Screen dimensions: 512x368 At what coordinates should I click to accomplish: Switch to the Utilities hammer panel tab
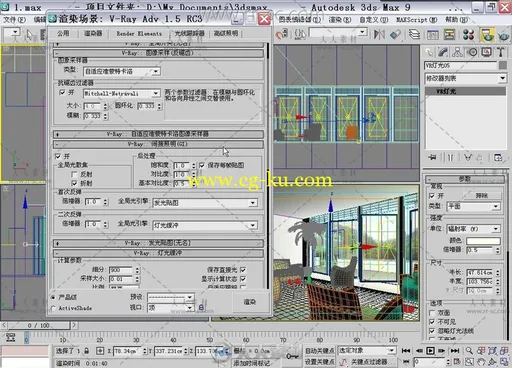tap(500, 52)
